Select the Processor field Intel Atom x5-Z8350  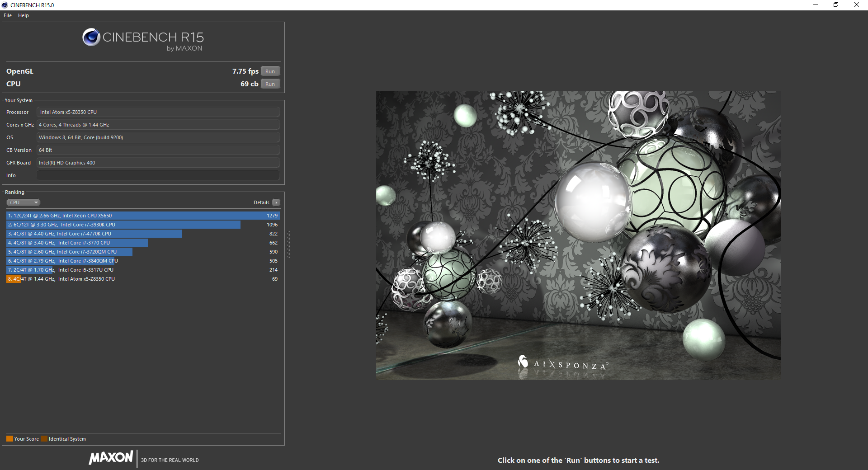click(x=158, y=112)
